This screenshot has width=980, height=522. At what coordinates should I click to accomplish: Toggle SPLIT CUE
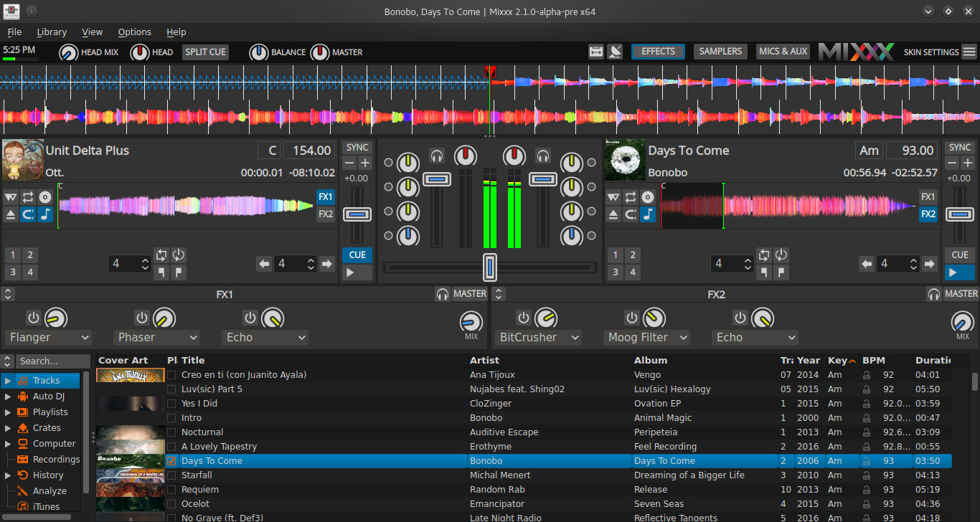coord(205,52)
